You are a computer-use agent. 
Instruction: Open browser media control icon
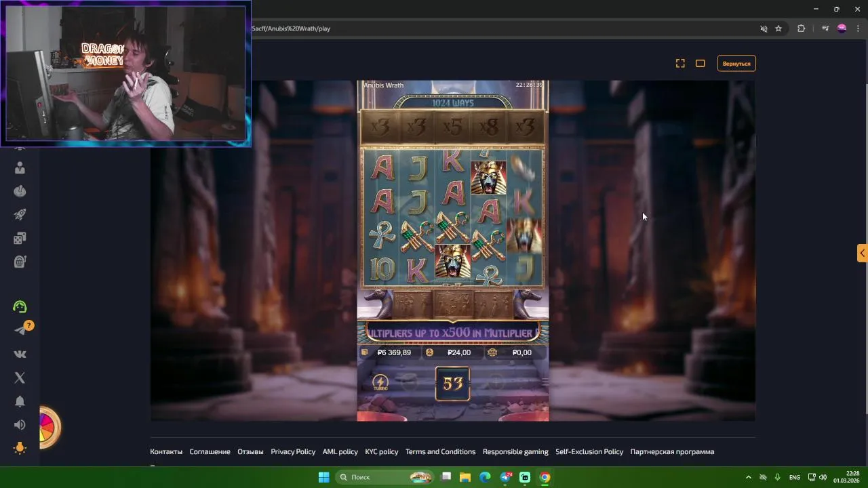(x=825, y=28)
